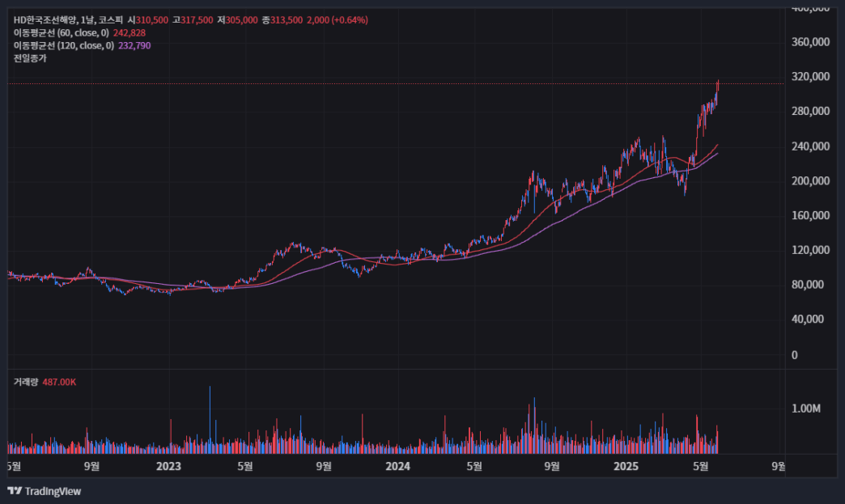Click the 2023 time axis label
The image size is (845, 504).
(168, 466)
